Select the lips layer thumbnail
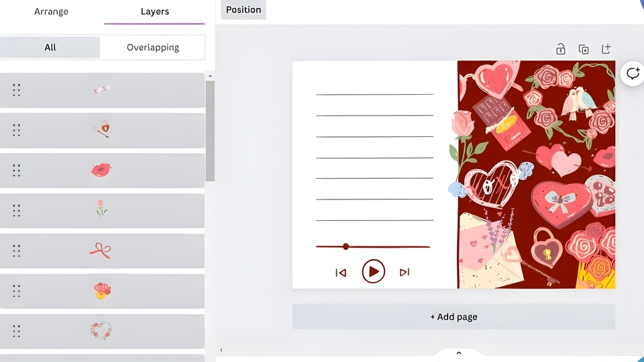This screenshot has width=644, height=362. [x=101, y=169]
